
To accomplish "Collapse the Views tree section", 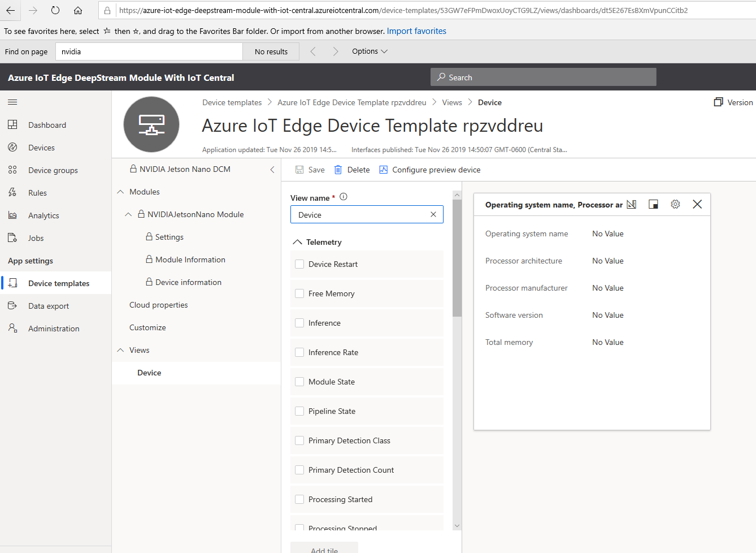I will click(120, 350).
